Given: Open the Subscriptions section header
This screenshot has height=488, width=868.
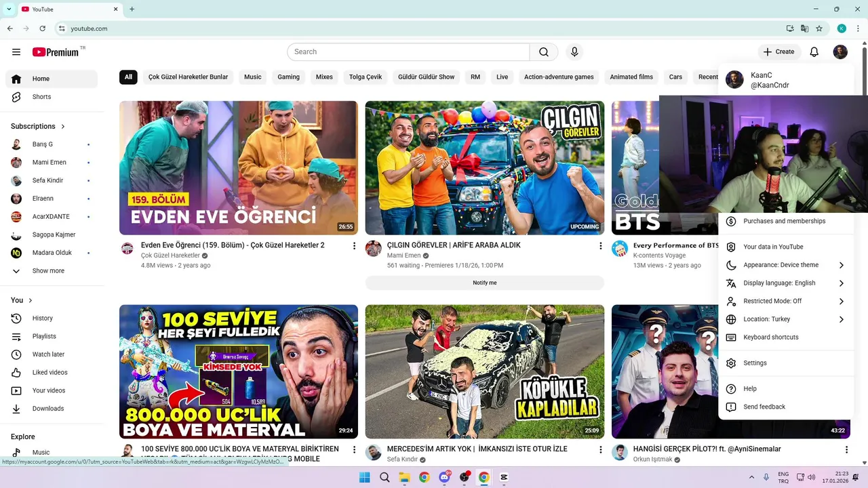Looking at the screenshot, I should [x=38, y=127].
